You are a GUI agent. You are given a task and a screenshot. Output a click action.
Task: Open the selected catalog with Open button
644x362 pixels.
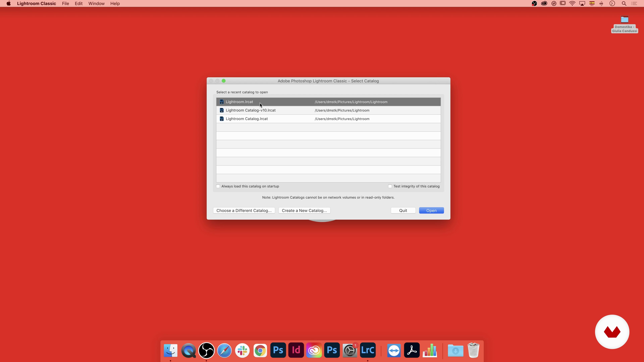(x=431, y=210)
